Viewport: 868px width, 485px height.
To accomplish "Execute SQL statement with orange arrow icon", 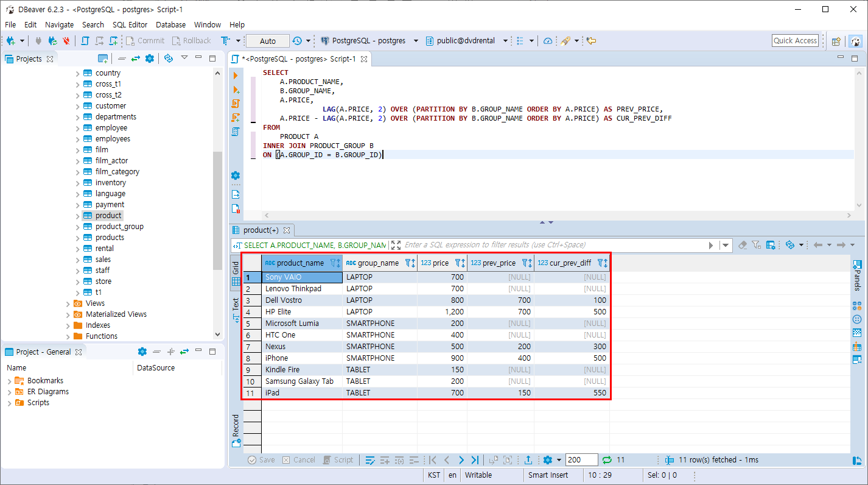I will 236,74.
